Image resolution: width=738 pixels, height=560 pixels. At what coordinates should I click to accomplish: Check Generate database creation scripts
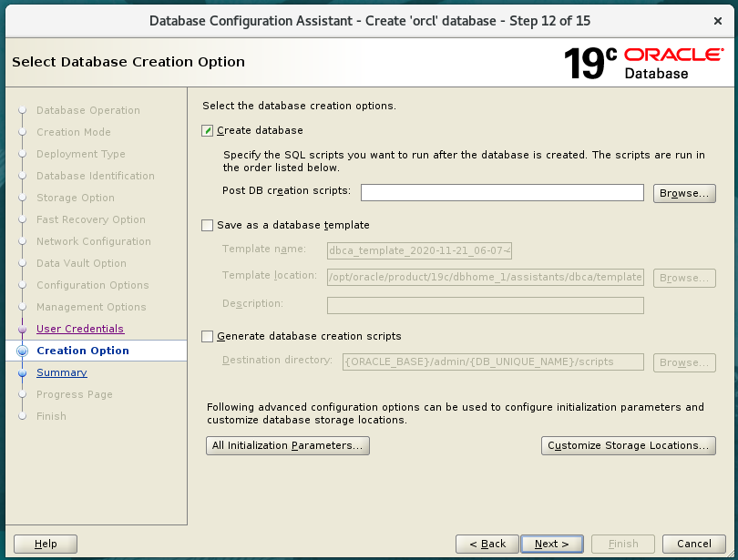(207, 336)
